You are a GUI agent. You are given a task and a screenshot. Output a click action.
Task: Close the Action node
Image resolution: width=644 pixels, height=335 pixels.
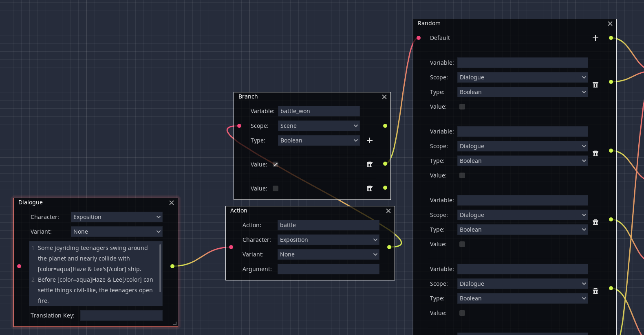point(388,211)
